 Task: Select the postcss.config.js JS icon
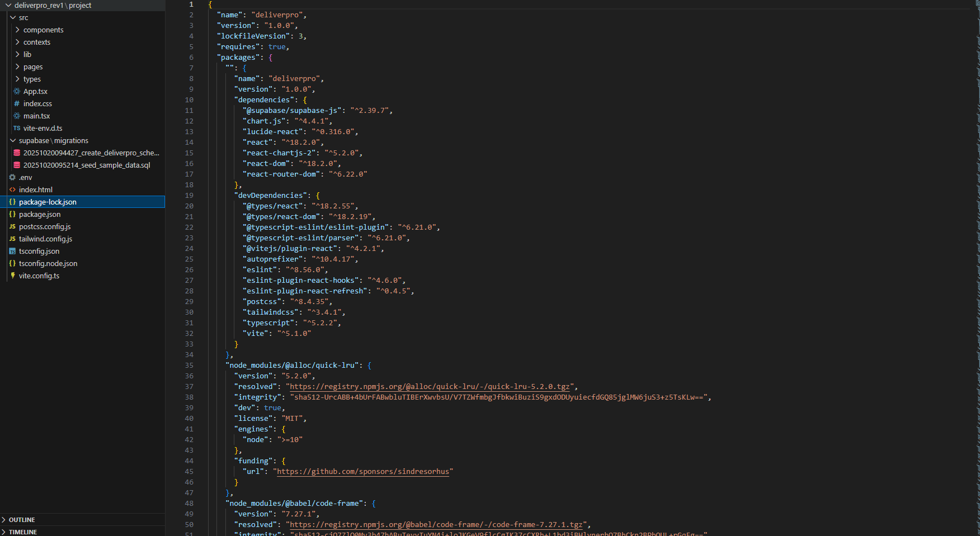pos(12,226)
